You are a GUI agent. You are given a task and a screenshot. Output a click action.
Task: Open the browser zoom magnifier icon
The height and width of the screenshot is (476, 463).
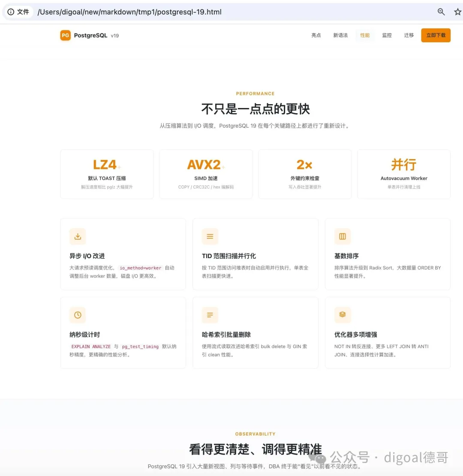click(441, 12)
